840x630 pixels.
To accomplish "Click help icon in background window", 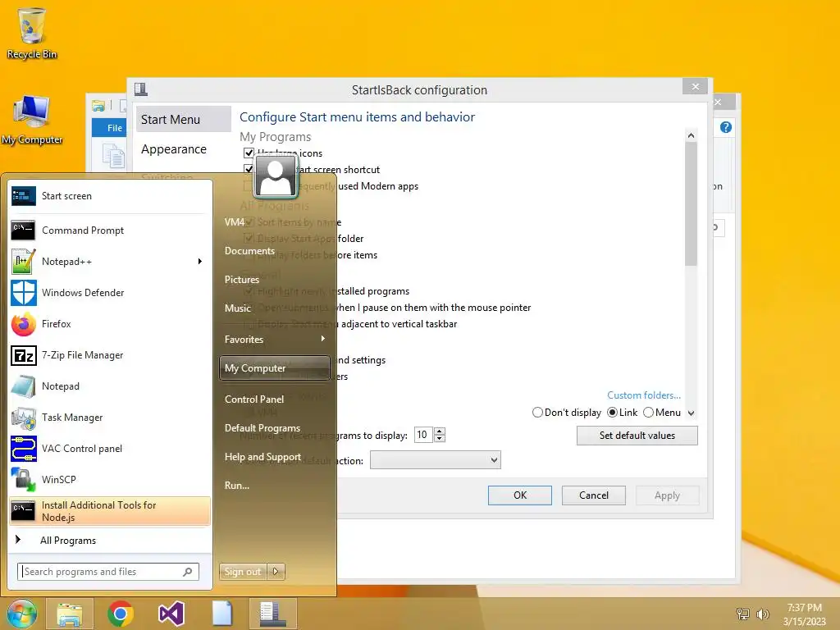I will tap(726, 127).
